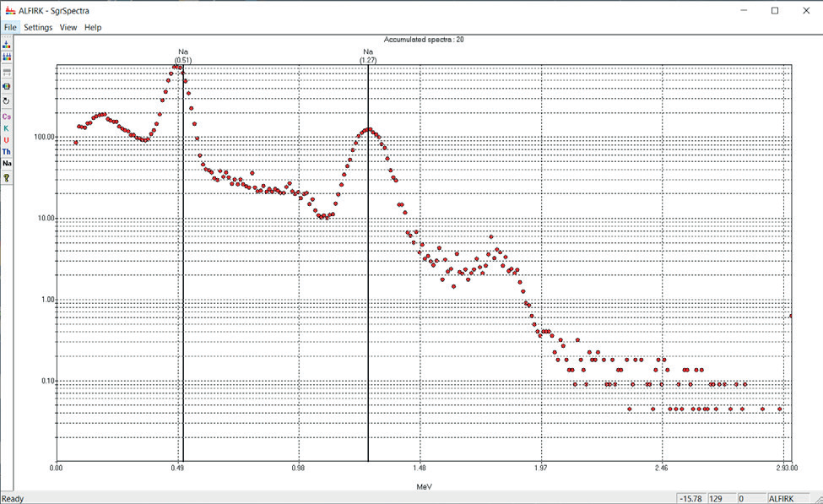
Task: Click the ALFIRK app icon in title bar
Action: coord(9,10)
